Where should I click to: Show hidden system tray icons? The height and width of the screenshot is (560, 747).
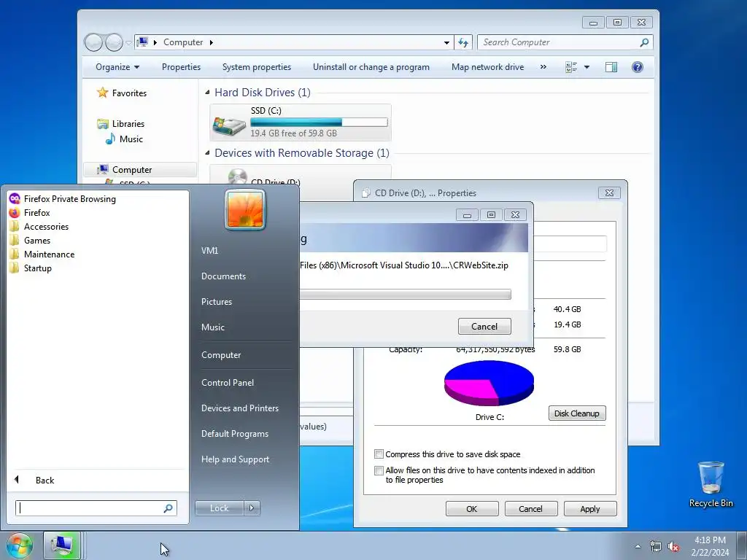coord(638,547)
